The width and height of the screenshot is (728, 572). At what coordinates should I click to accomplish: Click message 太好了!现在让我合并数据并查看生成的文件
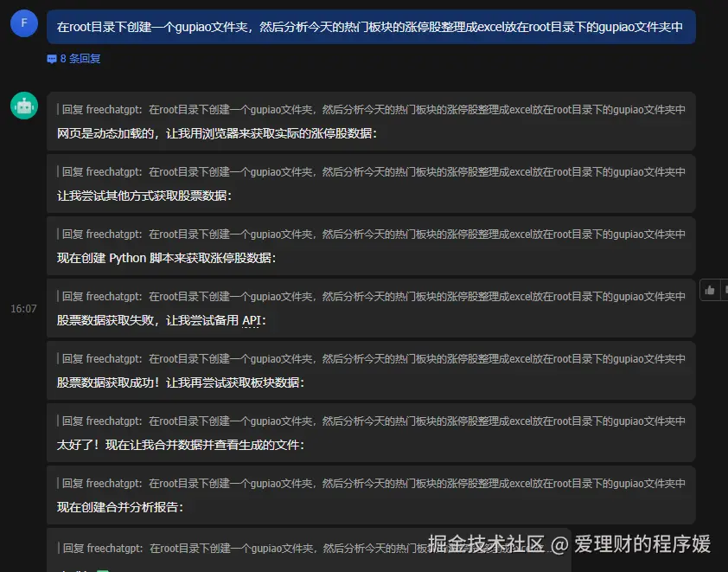(x=181, y=445)
